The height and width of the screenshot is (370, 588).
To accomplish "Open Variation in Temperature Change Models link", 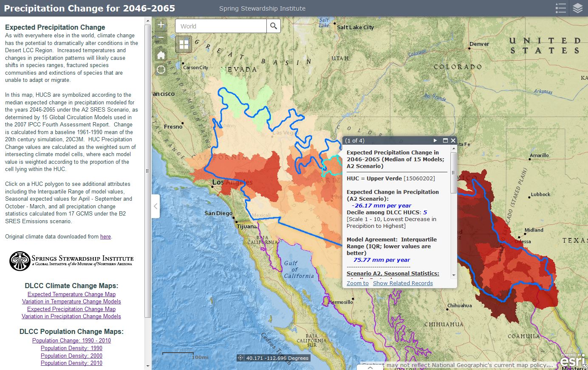I will tap(71, 301).
